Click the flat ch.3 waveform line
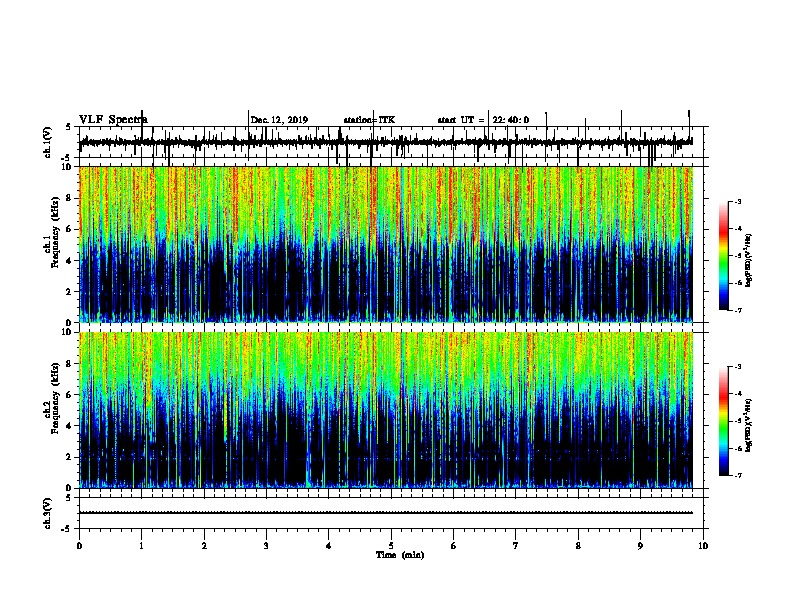 coord(386,513)
